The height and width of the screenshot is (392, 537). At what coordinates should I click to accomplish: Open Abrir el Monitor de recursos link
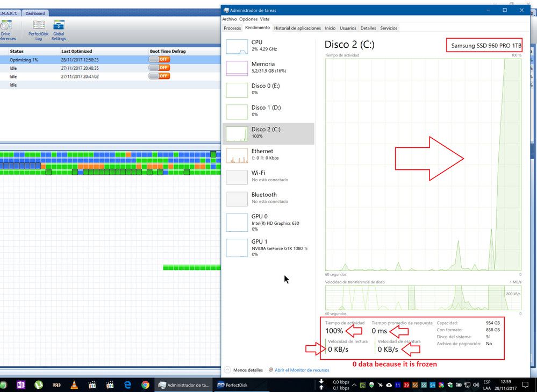tap(301, 370)
